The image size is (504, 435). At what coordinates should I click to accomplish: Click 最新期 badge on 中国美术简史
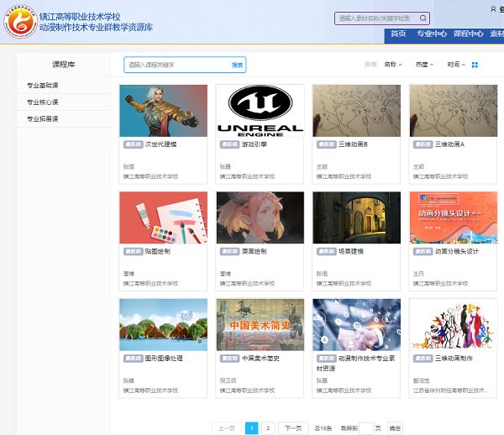(x=230, y=359)
